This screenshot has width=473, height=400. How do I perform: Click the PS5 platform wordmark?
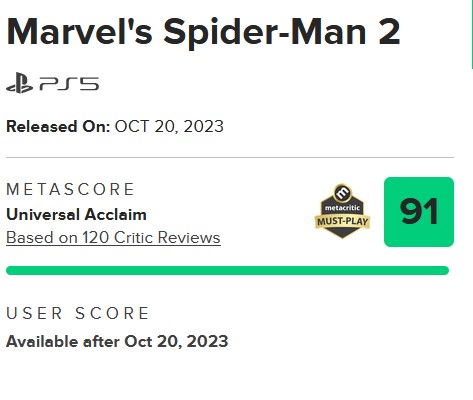coord(69,84)
